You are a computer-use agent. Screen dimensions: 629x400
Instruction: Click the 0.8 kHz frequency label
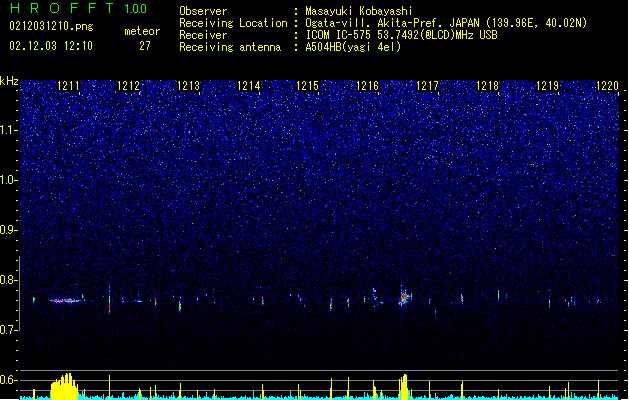pos(9,280)
